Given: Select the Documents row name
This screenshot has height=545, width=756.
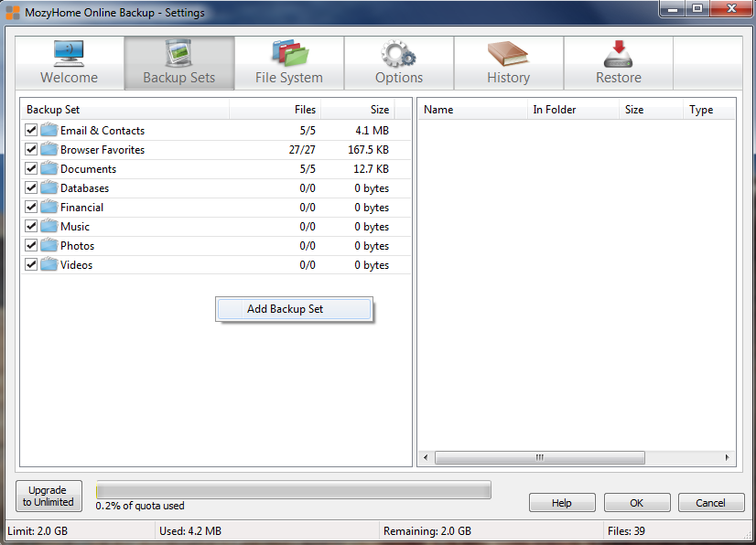Looking at the screenshot, I should click(x=88, y=169).
